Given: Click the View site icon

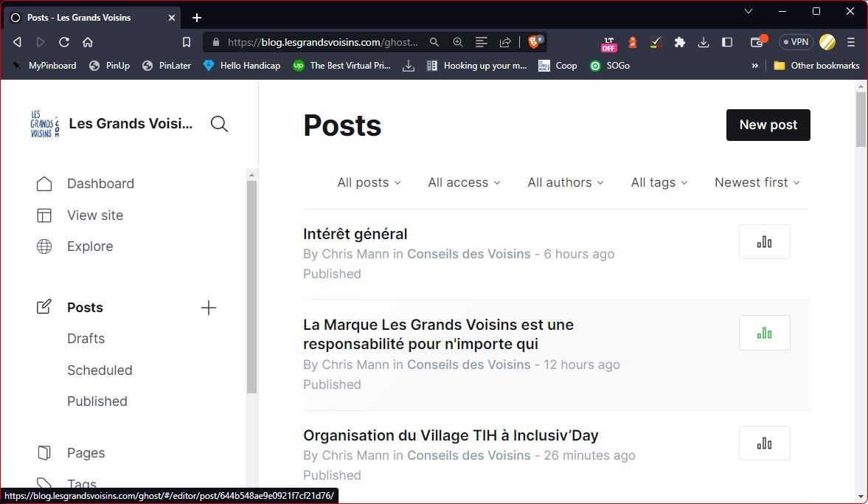Looking at the screenshot, I should [x=44, y=215].
